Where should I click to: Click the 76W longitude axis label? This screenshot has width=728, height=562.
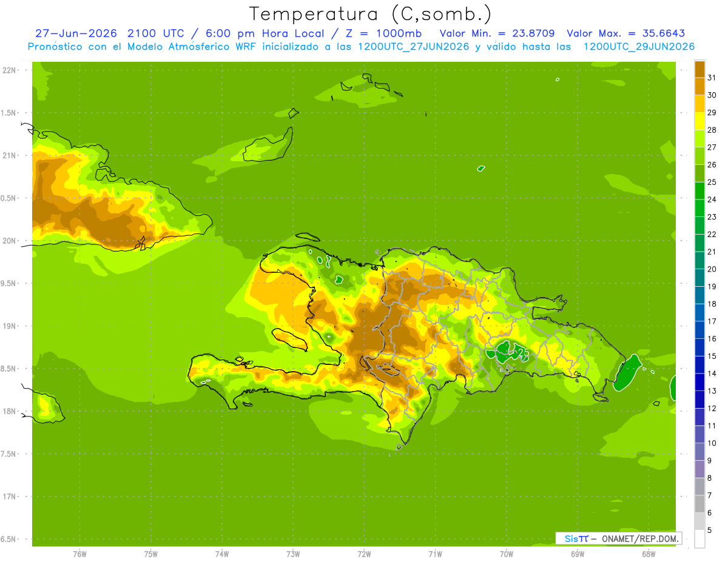79,554
